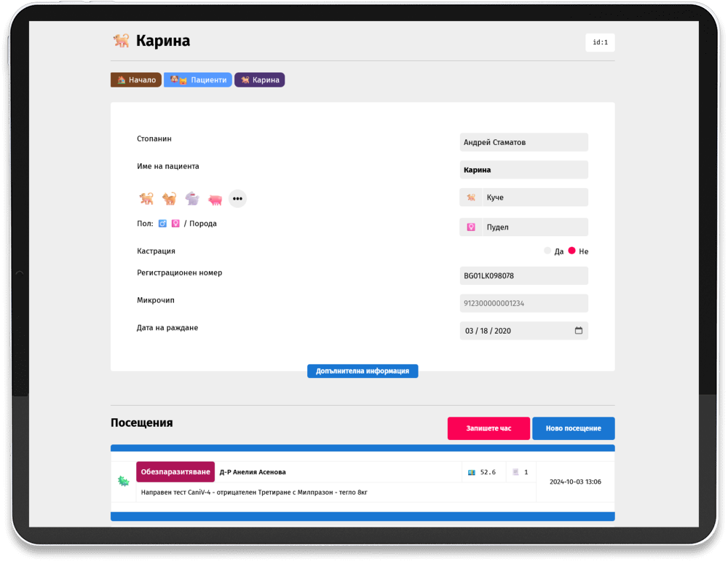Set castration to Да
The image size is (728, 561).
548,251
